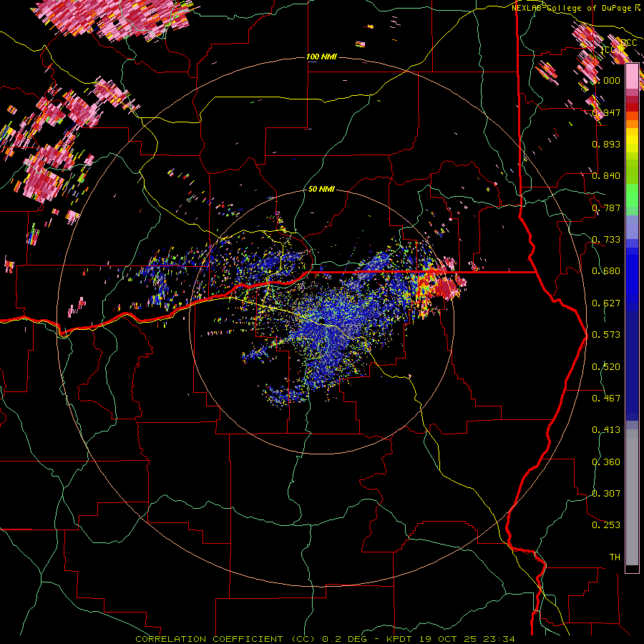644x644 pixels.
Task: Click the "KPDT" station identifier in caption
Action: [398, 639]
